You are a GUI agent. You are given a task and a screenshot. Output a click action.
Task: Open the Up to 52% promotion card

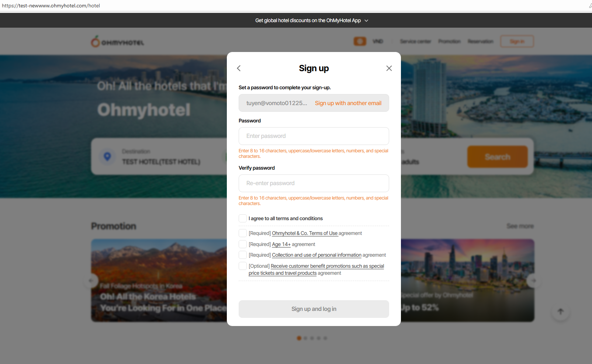[468, 280]
